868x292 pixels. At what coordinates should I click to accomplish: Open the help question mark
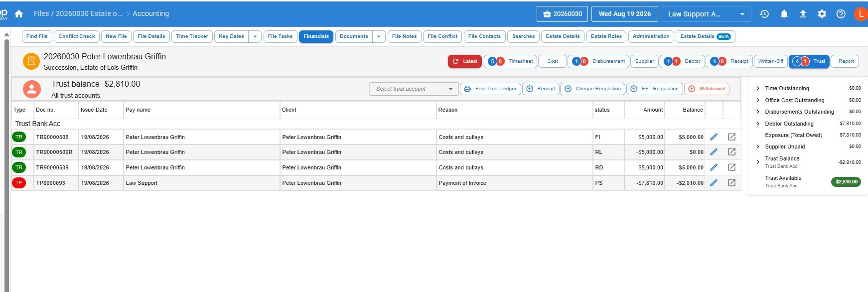pyautogui.click(x=841, y=14)
